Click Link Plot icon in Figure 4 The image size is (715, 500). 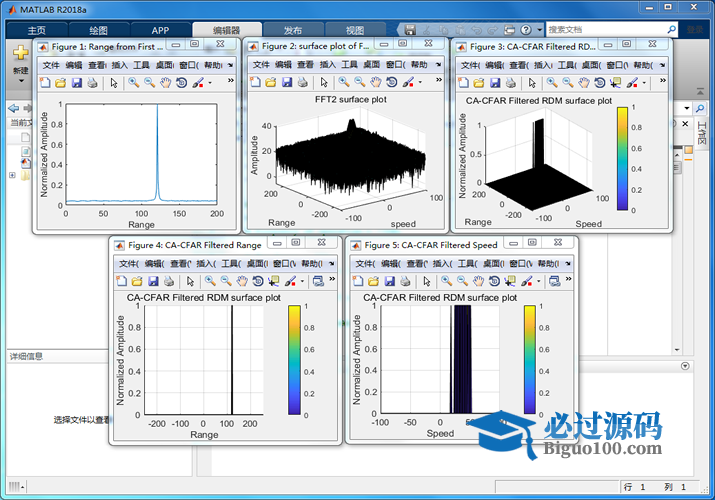(x=318, y=281)
